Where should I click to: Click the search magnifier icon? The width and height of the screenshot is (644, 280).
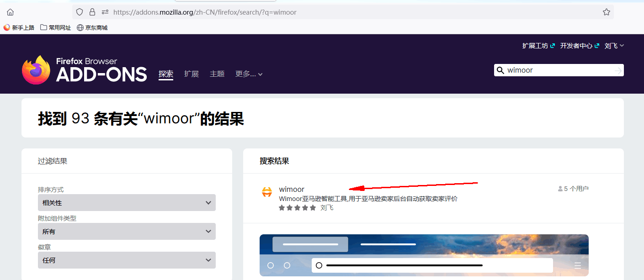pyautogui.click(x=500, y=70)
